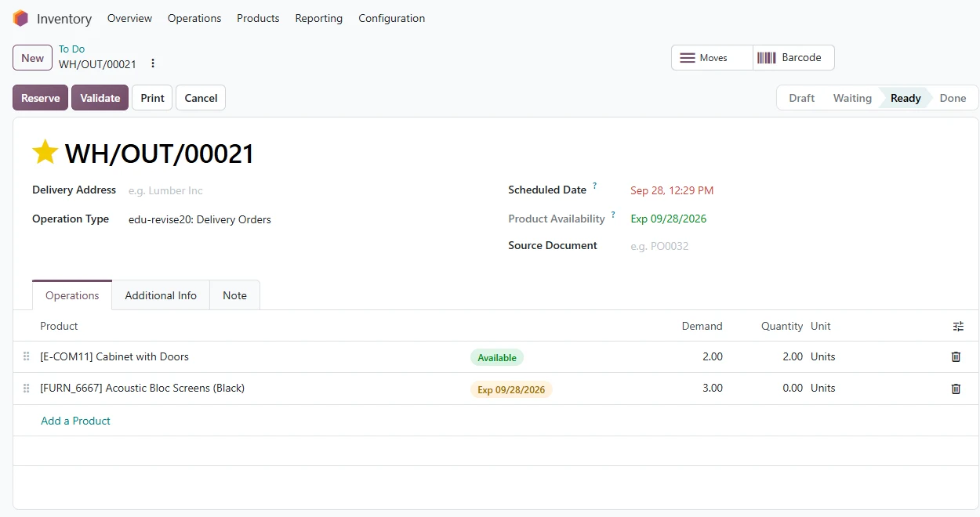
Task: Open column settings adjust icon
Action: pyautogui.click(x=958, y=326)
